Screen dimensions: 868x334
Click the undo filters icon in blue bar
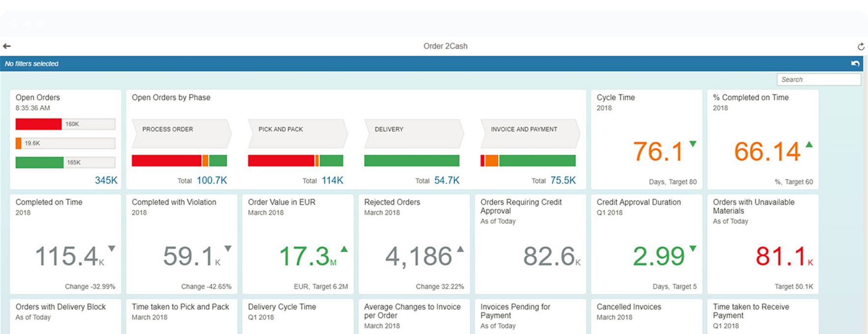[855, 64]
